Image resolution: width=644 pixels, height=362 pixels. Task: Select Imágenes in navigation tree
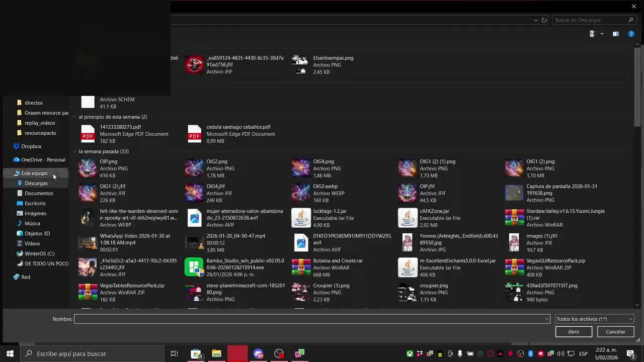pyautogui.click(x=35, y=213)
